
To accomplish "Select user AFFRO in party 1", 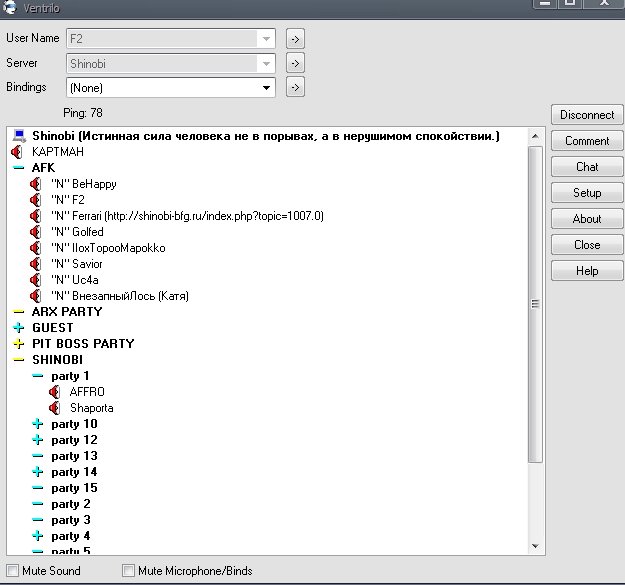I will [x=87, y=392].
